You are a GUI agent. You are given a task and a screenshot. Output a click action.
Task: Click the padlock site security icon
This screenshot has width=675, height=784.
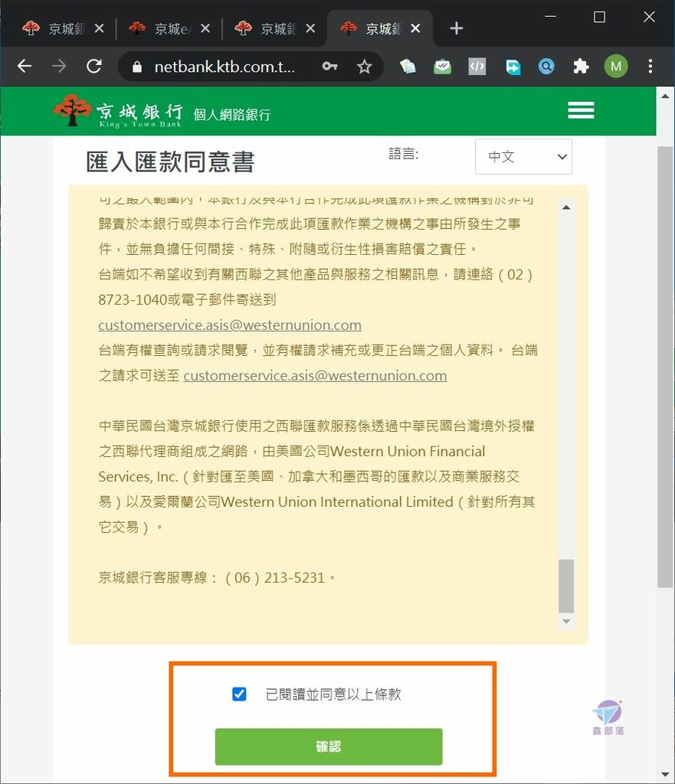[136, 67]
